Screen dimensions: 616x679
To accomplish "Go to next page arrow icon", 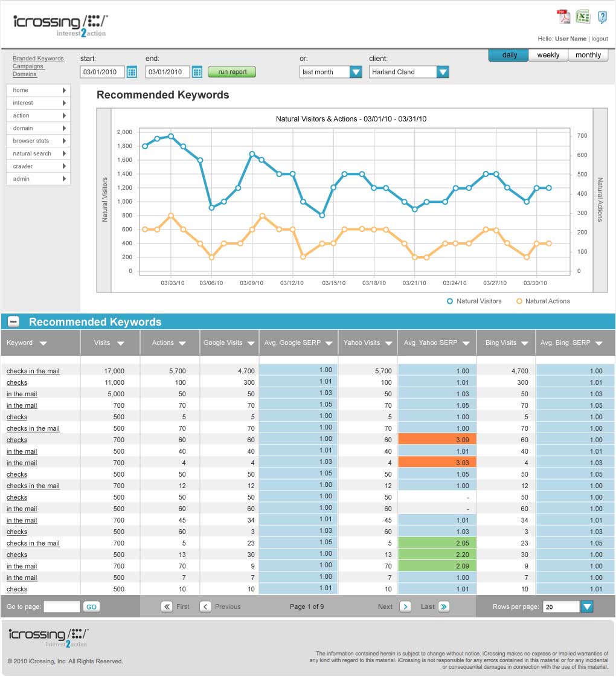I will pos(405,607).
